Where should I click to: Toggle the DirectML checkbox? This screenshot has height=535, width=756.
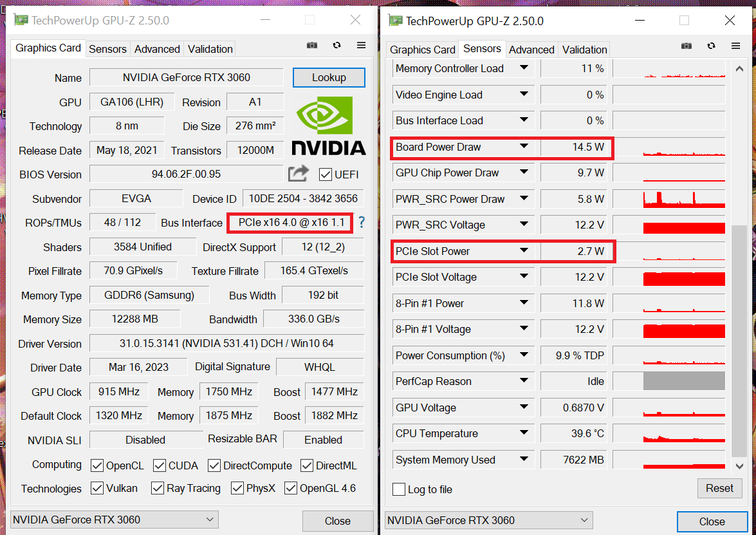[x=307, y=465]
